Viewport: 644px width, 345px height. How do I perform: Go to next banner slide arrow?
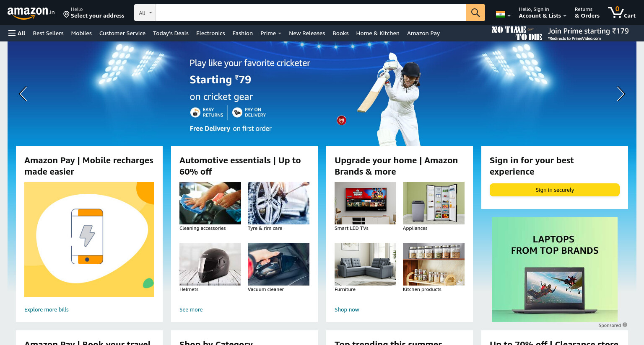(x=621, y=94)
